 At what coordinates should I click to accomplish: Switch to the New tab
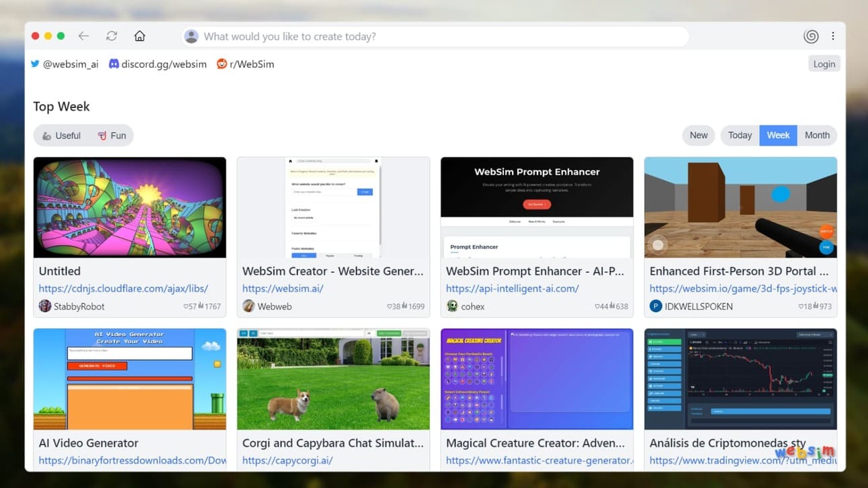tap(699, 135)
